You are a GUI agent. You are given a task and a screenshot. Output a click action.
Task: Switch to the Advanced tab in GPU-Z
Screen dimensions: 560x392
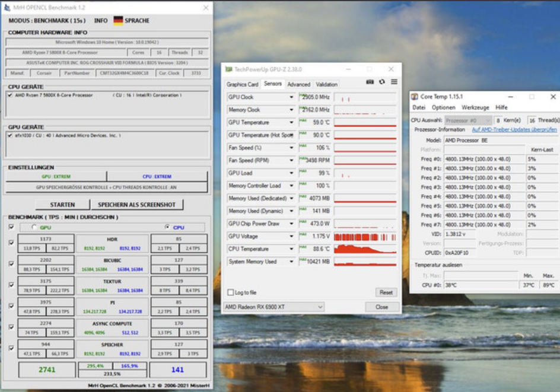298,85
